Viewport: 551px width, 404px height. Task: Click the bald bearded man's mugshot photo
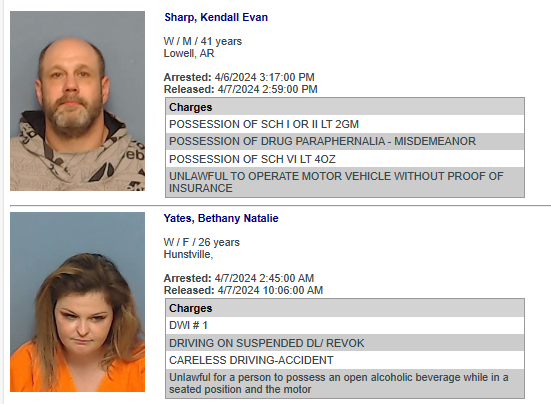(77, 101)
